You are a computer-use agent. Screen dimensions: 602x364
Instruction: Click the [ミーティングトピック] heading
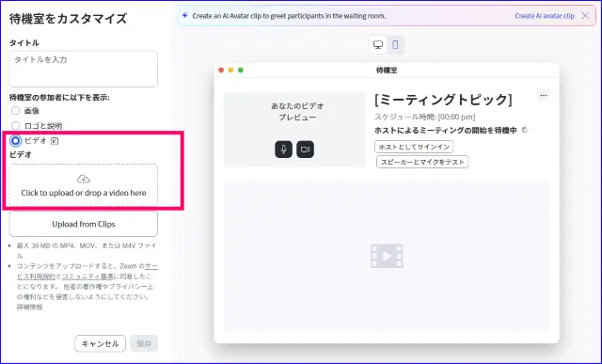click(x=443, y=100)
